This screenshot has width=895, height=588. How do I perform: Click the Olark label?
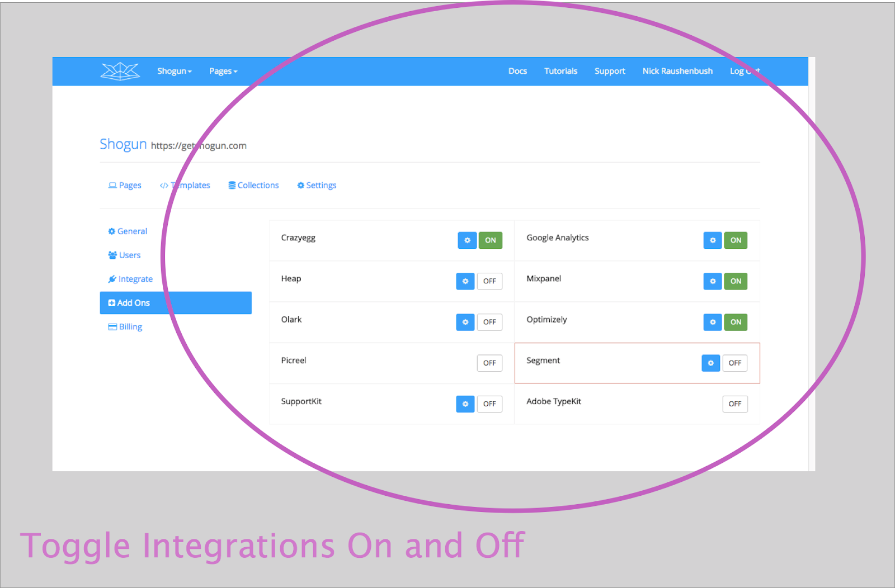(291, 319)
